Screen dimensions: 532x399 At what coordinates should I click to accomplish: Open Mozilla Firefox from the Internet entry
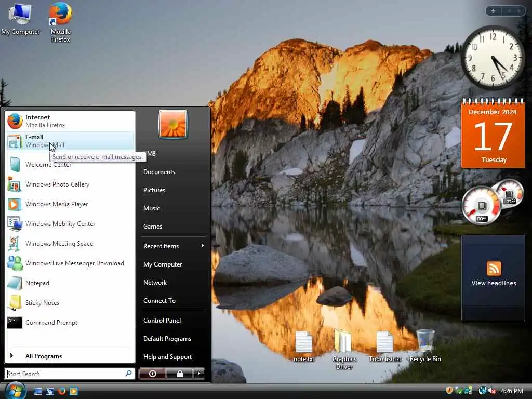[70, 121]
